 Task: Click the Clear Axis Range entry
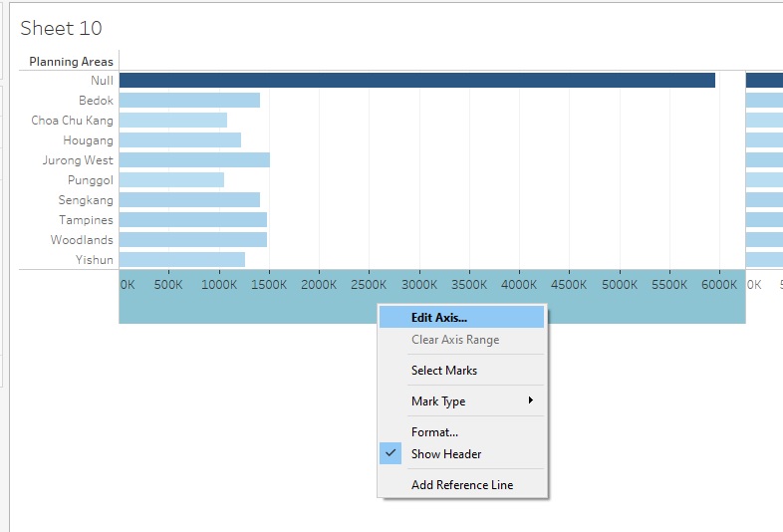(x=455, y=340)
